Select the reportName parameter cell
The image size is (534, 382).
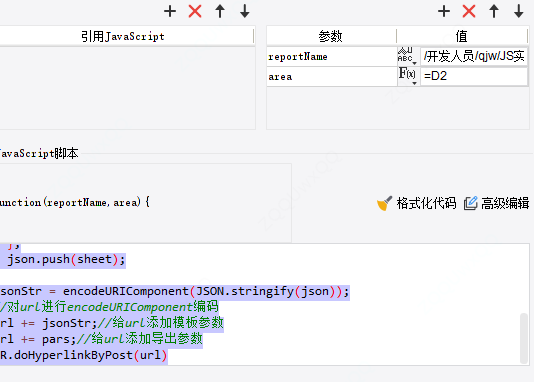click(x=332, y=57)
